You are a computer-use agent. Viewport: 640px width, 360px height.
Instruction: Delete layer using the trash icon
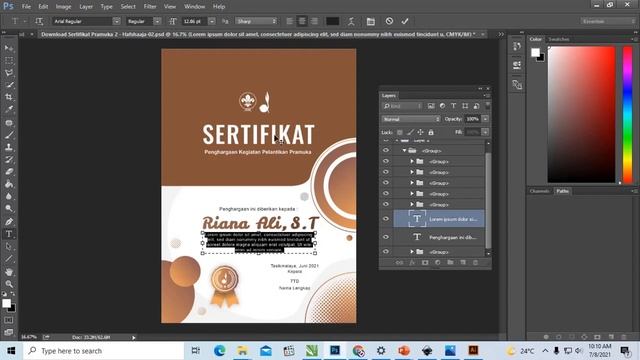click(x=476, y=262)
